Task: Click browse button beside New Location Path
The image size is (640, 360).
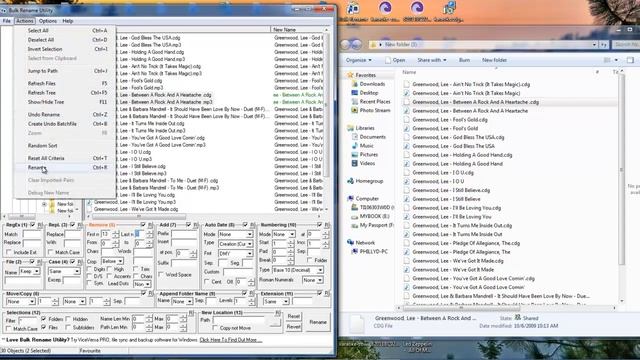Action: tap(276, 322)
